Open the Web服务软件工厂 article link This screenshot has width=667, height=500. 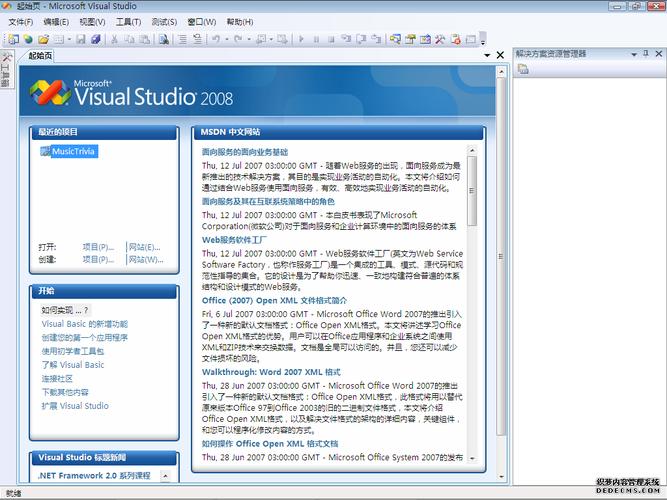[234, 240]
